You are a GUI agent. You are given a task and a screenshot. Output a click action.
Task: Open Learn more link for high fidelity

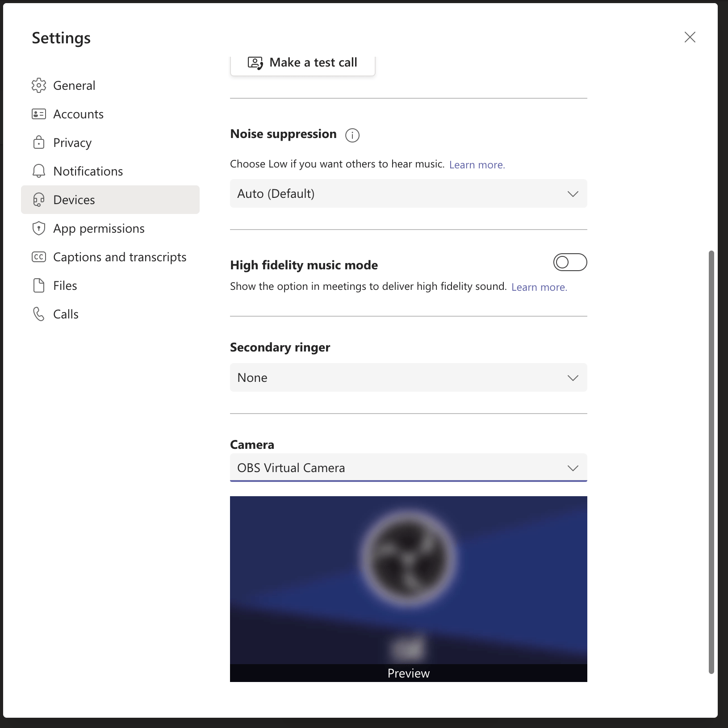tap(539, 287)
